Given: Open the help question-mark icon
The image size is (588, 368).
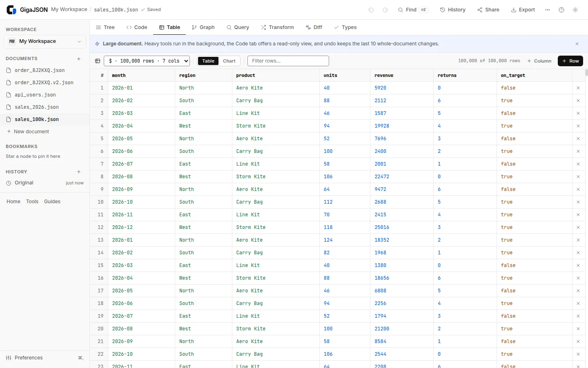Looking at the screenshot, I should point(561,10).
